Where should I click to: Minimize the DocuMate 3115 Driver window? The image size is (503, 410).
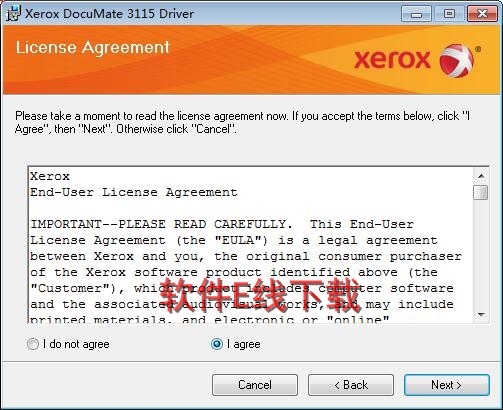(417, 14)
